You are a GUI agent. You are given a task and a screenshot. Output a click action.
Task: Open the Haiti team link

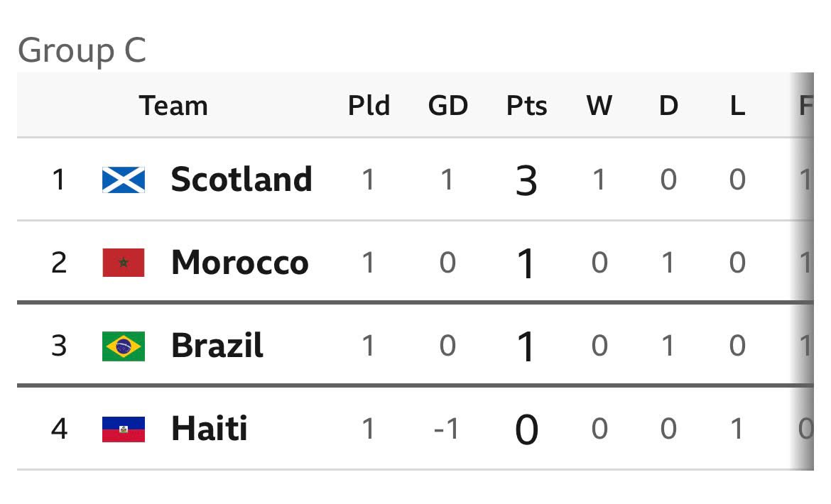point(210,428)
